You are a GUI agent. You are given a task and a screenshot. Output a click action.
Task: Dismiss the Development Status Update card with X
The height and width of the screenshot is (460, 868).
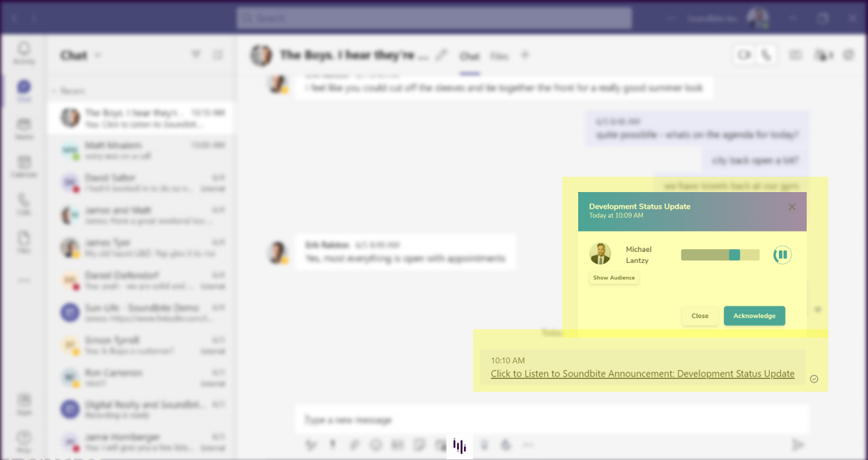[x=792, y=207]
